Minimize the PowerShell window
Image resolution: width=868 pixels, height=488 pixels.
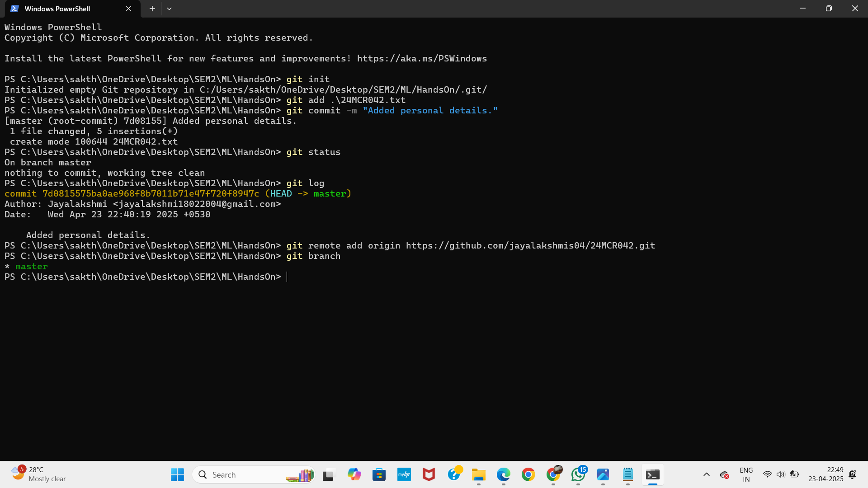802,9
